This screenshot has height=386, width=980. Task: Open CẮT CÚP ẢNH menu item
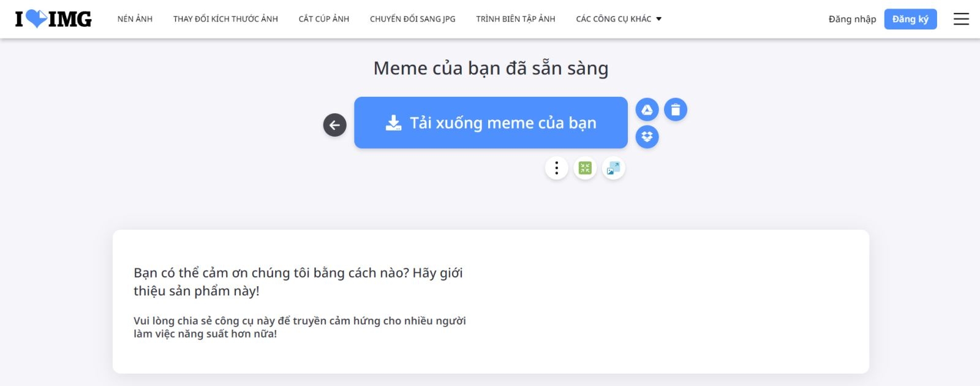tap(324, 19)
